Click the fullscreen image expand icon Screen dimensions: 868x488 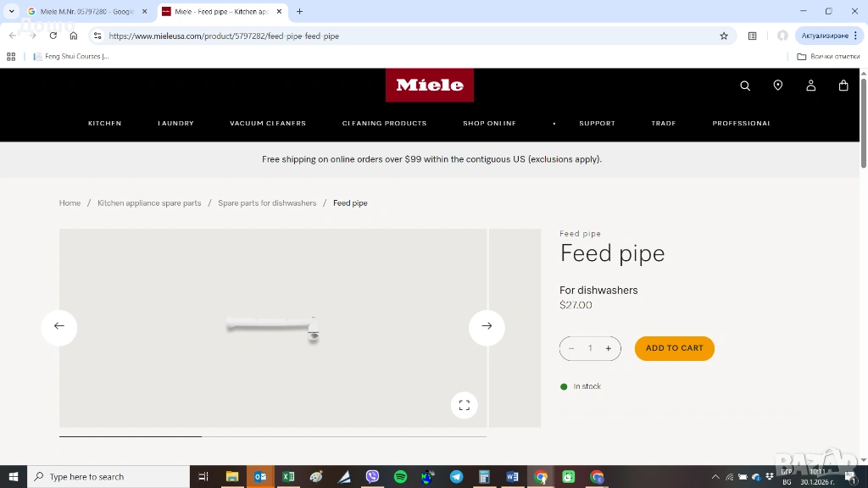point(464,406)
